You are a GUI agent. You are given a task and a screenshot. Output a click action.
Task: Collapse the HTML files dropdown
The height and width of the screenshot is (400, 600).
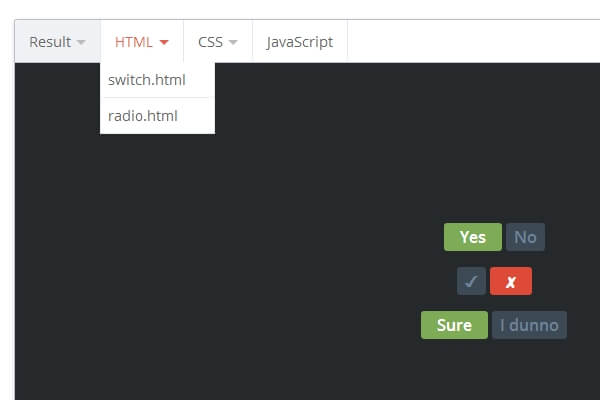point(141,42)
